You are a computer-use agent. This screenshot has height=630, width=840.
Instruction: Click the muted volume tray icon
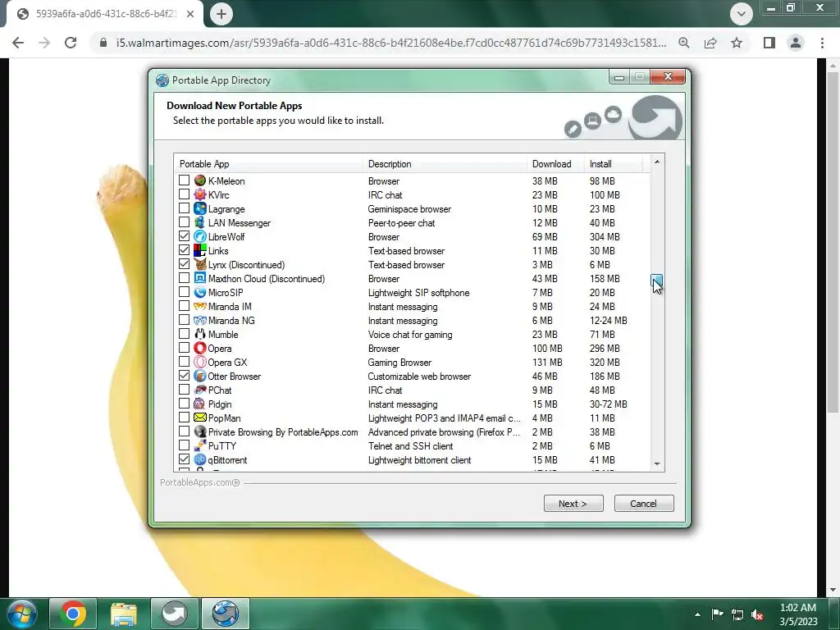(757, 614)
